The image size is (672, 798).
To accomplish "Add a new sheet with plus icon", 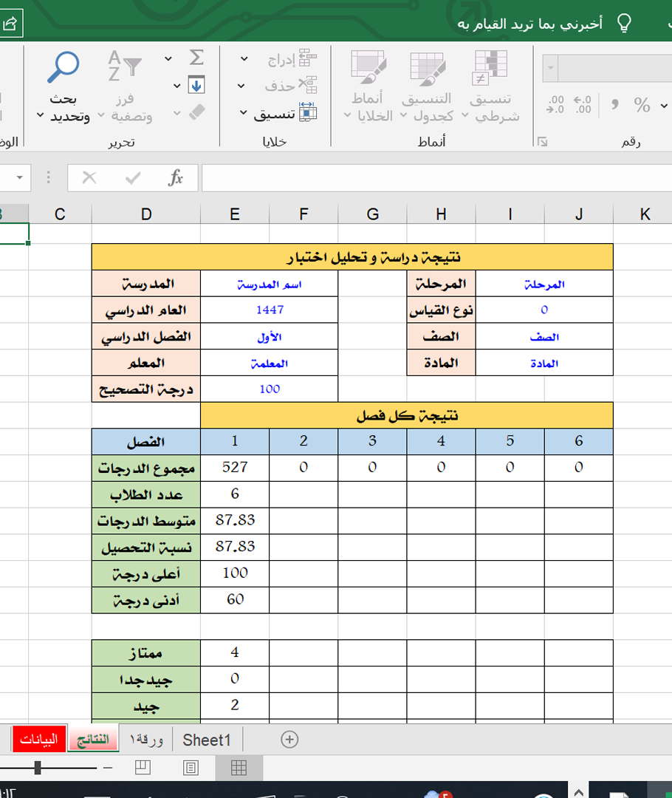I will pyautogui.click(x=289, y=740).
